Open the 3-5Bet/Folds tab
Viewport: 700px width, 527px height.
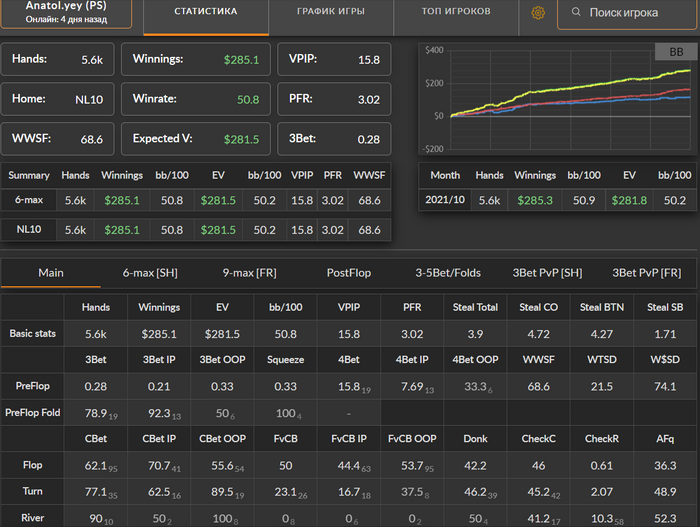click(448, 273)
